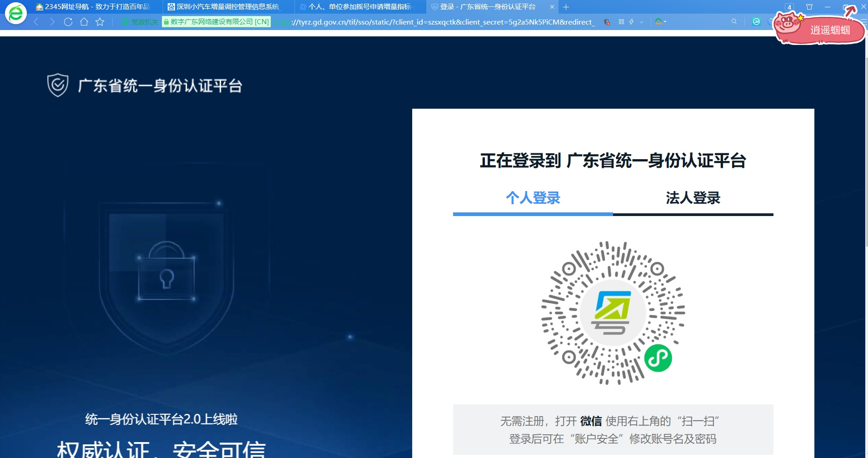
Task: Switch to 法人登录 login tab
Action: [x=693, y=198]
